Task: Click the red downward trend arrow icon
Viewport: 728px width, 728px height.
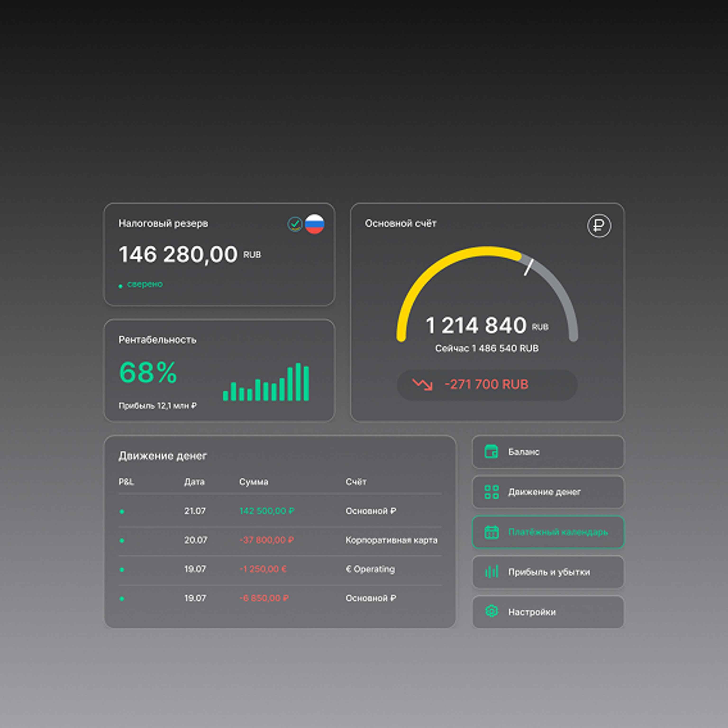Action: [x=422, y=384]
